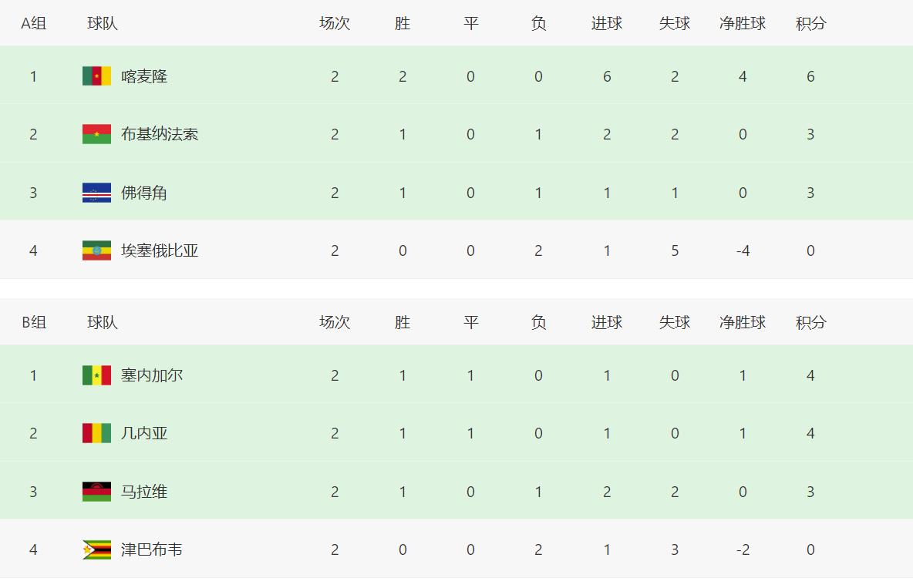Click 进球 column header in group A
913x588 pixels.
click(607, 23)
